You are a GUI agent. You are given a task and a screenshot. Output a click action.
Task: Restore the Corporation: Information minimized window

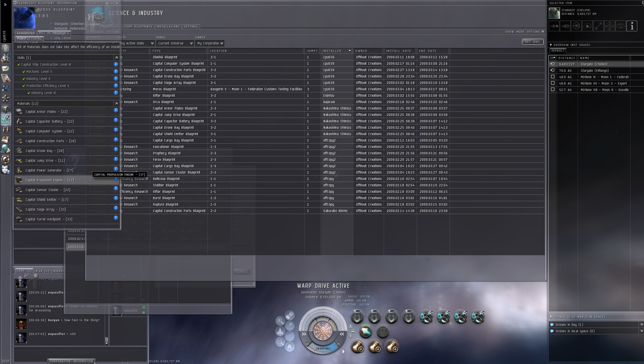tap(71, 361)
